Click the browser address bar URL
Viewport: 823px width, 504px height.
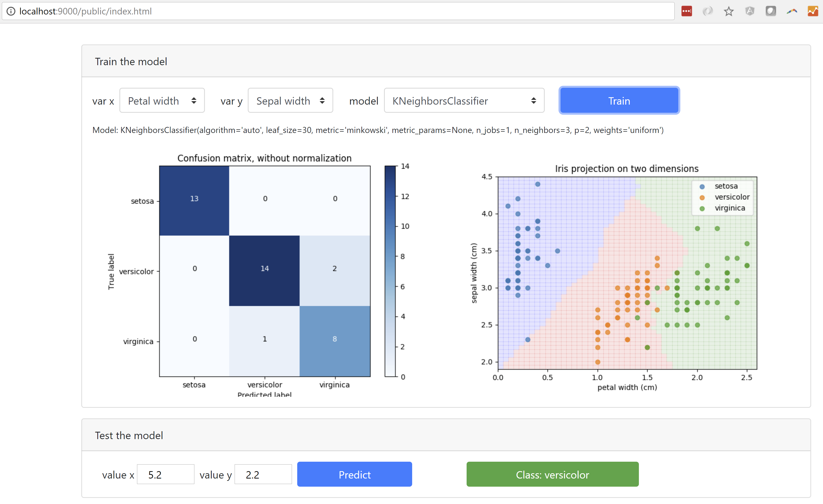pos(85,11)
